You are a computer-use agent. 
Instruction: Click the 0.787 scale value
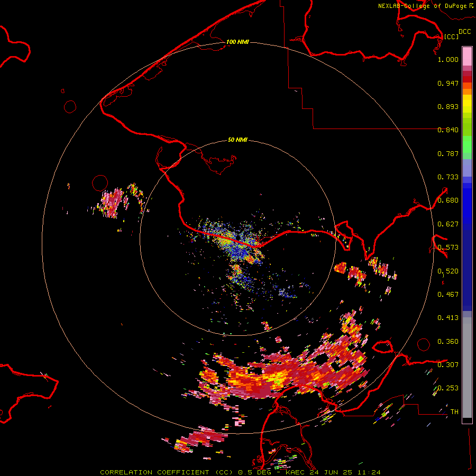(x=448, y=153)
